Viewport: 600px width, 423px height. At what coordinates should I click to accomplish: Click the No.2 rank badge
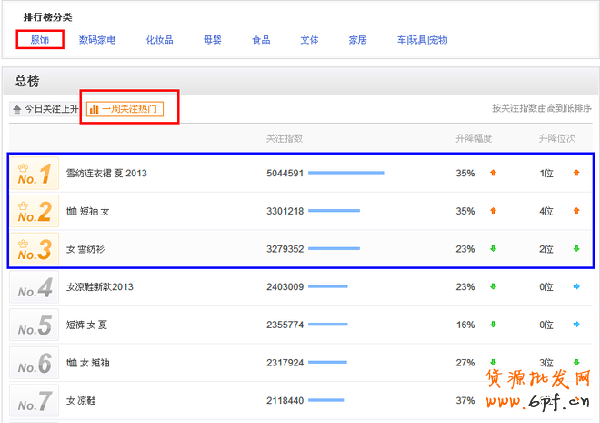click(35, 211)
